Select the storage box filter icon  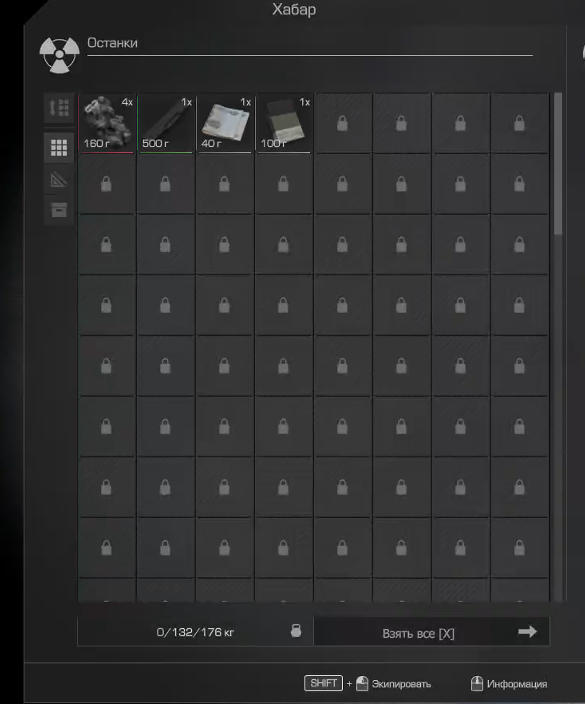(x=59, y=210)
